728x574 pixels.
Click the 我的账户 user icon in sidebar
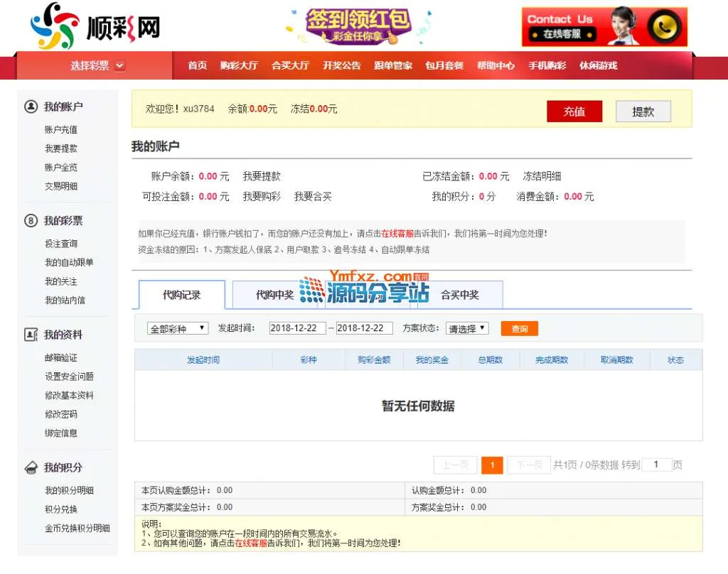pos(31,107)
